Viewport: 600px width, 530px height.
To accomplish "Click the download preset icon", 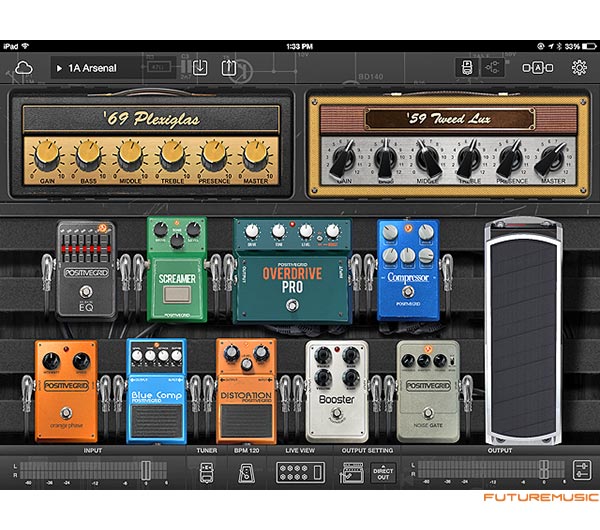I will click(200, 68).
